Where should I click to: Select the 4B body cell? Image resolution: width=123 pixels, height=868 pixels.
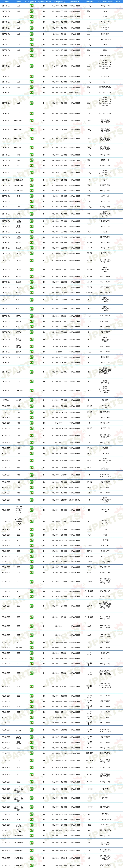point(89,819)
